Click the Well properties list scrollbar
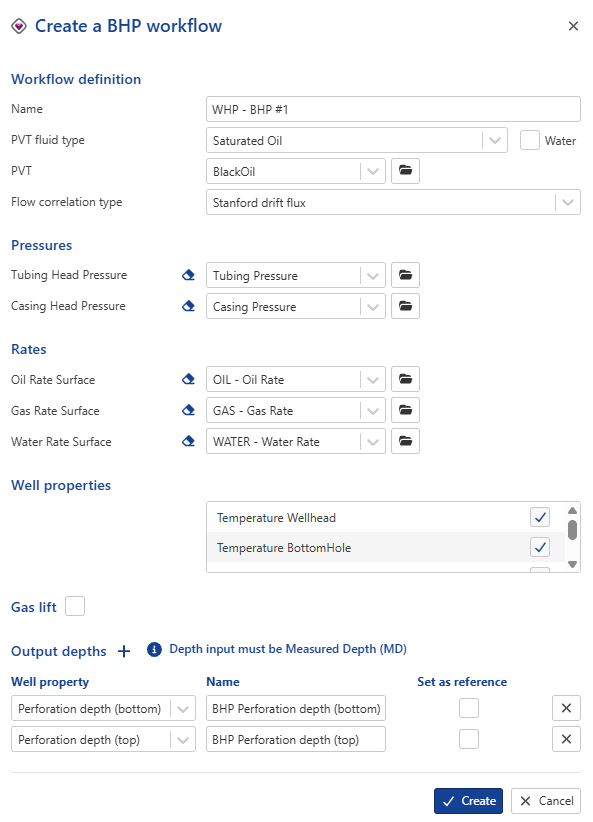593x822 pixels. (x=572, y=530)
